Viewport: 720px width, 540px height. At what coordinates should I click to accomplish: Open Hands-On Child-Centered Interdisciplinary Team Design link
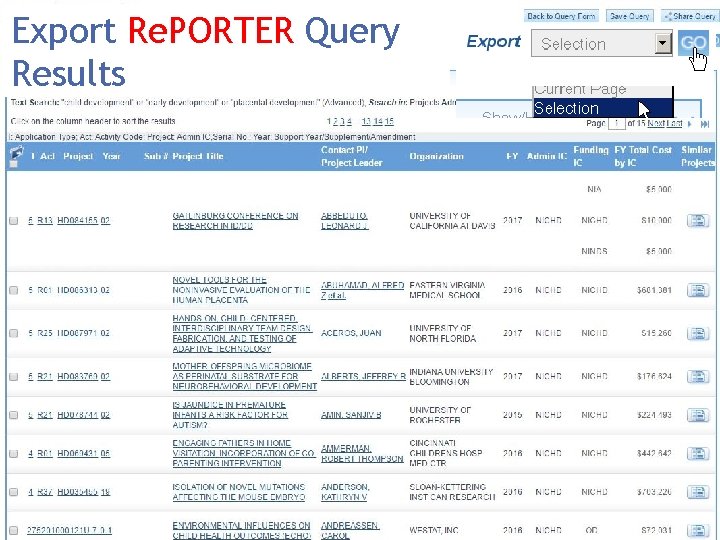[x=242, y=333]
